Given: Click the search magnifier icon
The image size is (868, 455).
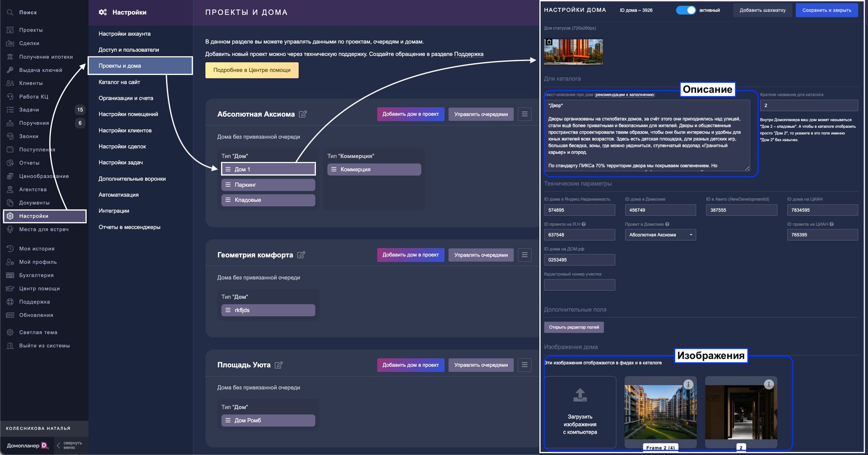Looking at the screenshot, I should point(10,12).
